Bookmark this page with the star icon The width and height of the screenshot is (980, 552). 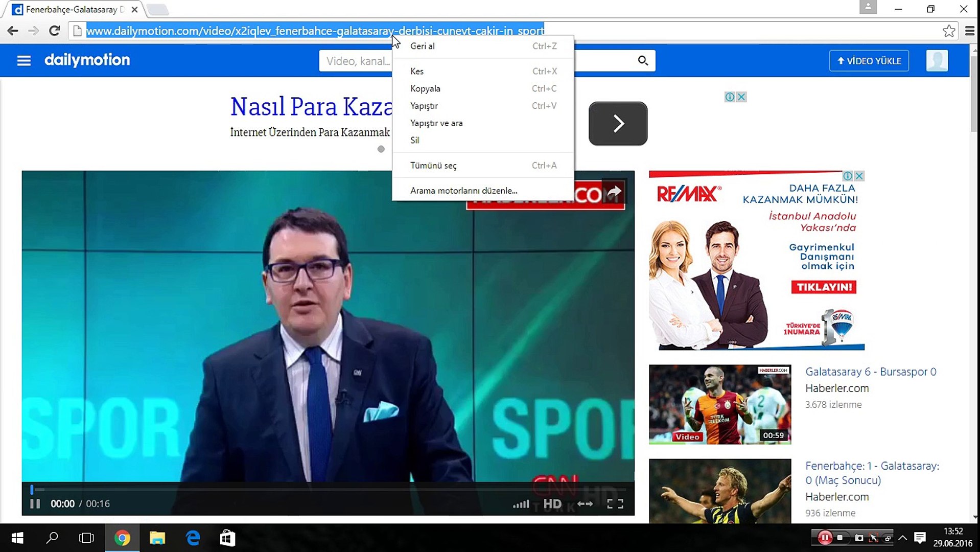pyautogui.click(x=949, y=31)
